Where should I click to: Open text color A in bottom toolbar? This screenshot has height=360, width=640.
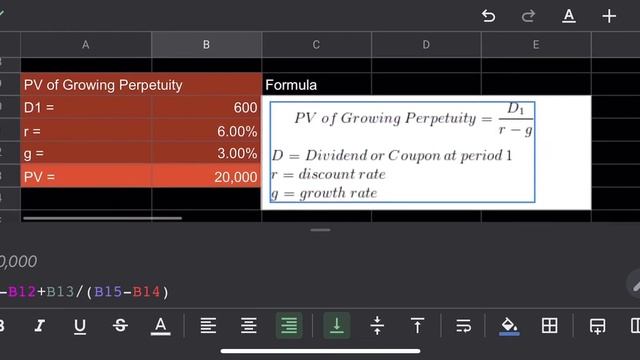tap(160, 326)
